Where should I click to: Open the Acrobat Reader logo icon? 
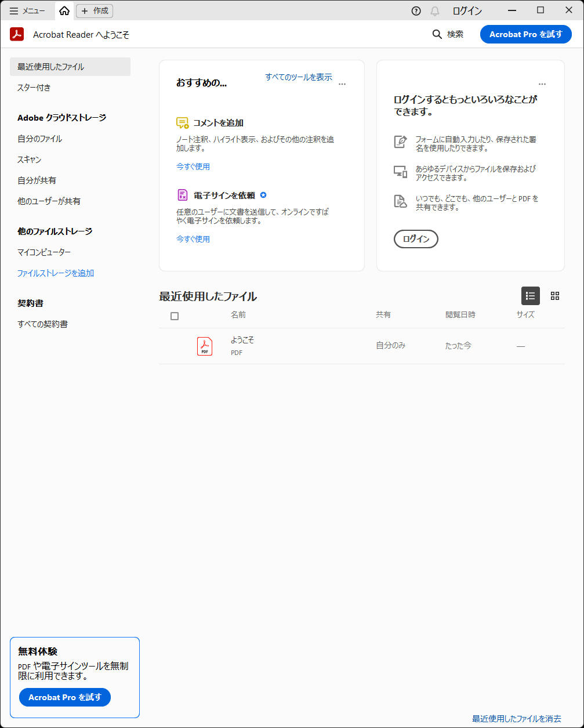(16, 34)
